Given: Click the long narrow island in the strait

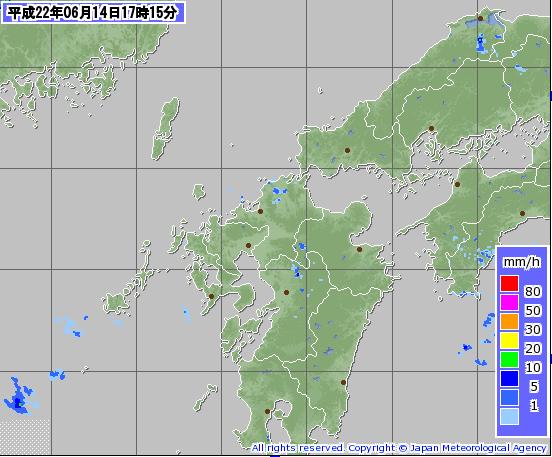Looking at the screenshot, I should 166,129.
